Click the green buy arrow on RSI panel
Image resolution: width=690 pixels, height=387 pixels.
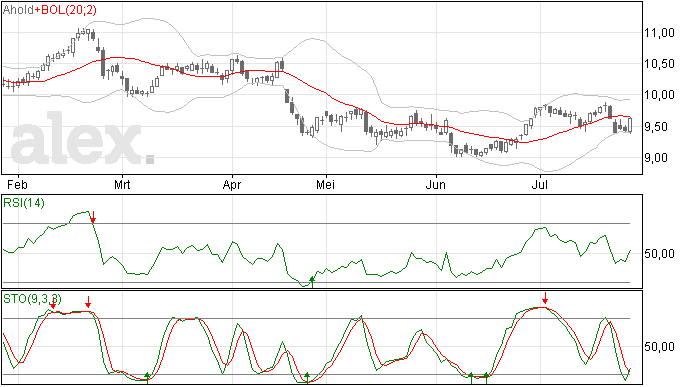[x=312, y=282]
